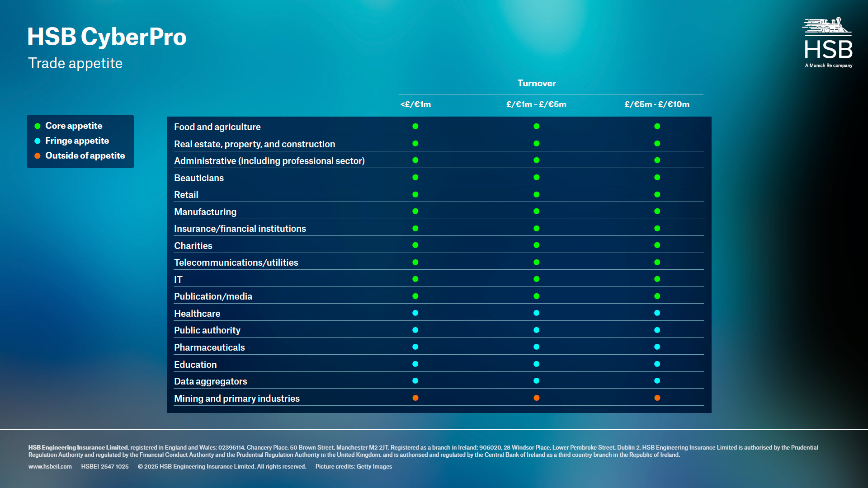The height and width of the screenshot is (488, 868).
Task: Select the Turnover column group heading
Action: coord(537,84)
